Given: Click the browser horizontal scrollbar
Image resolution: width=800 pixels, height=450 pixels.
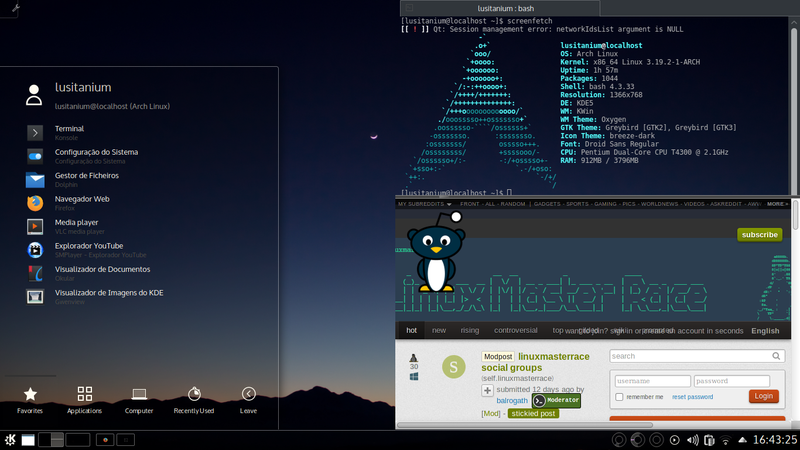Looking at the screenshot, I should (525, 425).
